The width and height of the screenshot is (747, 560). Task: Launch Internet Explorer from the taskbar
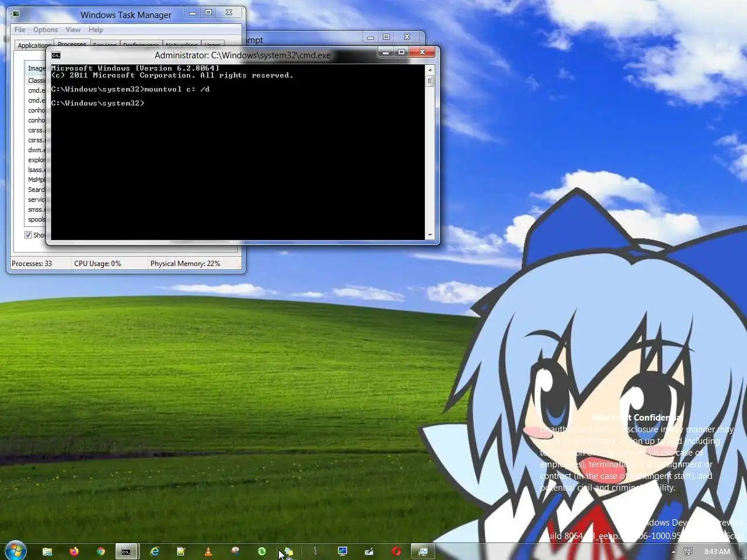[x=155, y=551]
